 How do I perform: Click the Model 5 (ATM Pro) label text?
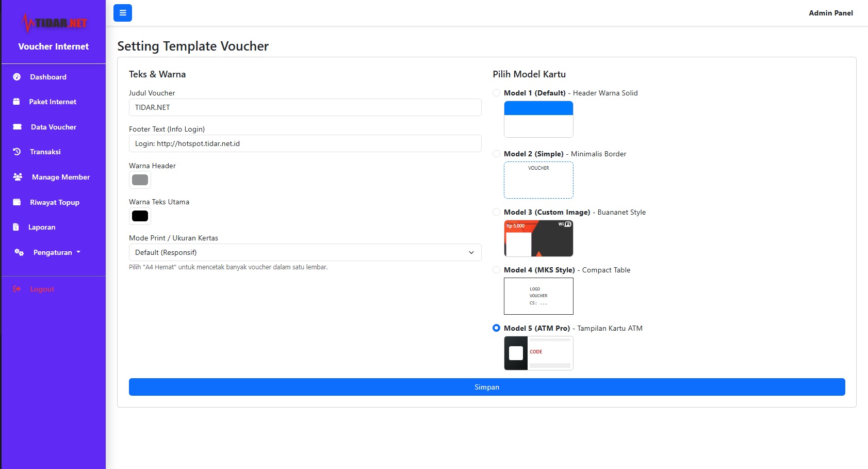(x=537, y=328)
